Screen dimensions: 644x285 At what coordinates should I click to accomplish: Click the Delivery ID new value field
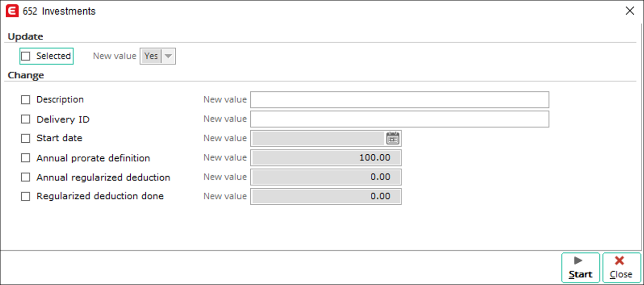pyautogui.click(x=399, y=119)
